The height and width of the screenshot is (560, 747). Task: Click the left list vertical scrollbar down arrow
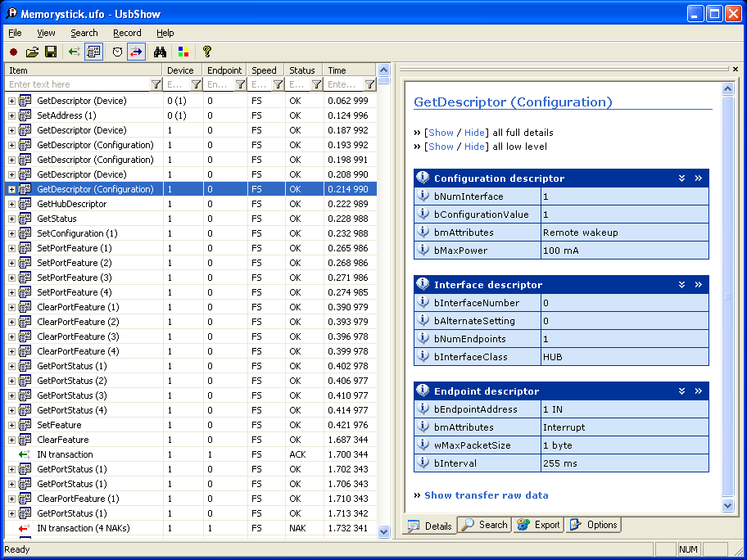tap(384, 531)
